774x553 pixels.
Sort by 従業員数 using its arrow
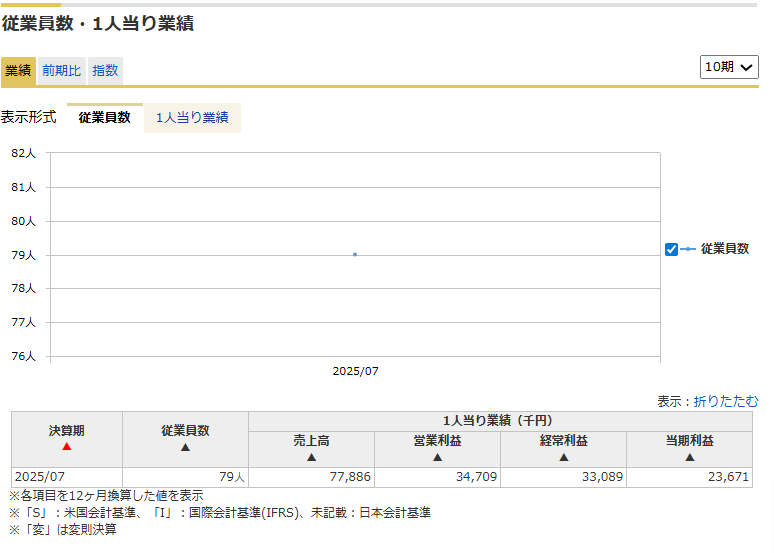[185, 447]
